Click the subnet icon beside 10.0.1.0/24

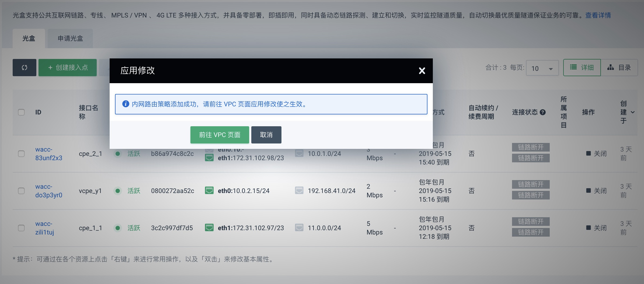click(x=299, y=153)
